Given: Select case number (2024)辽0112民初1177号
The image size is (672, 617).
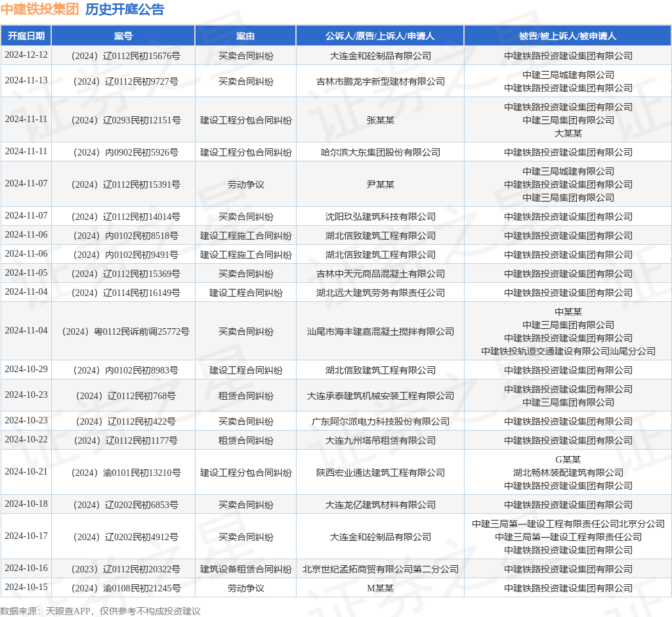Looking at the screenshot, I should [x=125, y=440].
